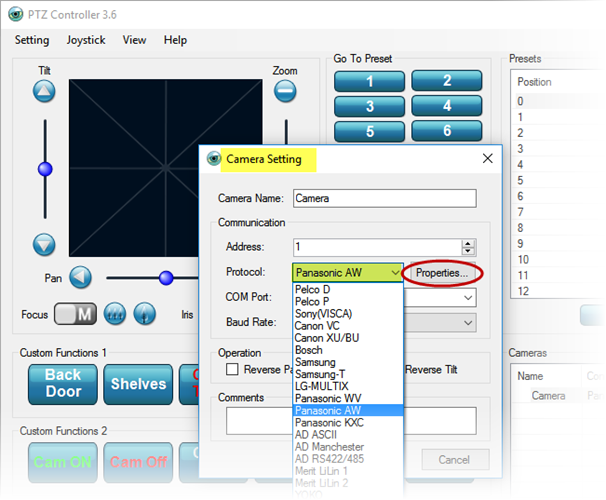Screen dimensions: 606x500
Task: Select LG-MULTIX protocol option
Action: [348, 386]
